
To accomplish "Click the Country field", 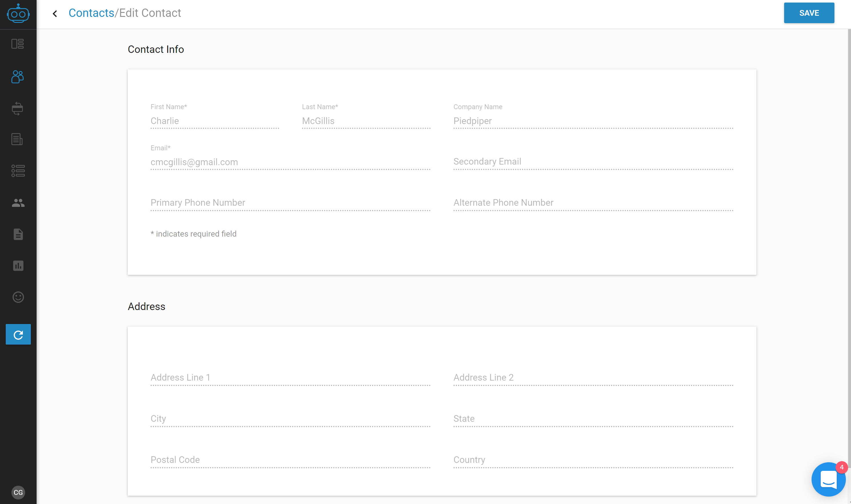I will click(x=593, y=460).
